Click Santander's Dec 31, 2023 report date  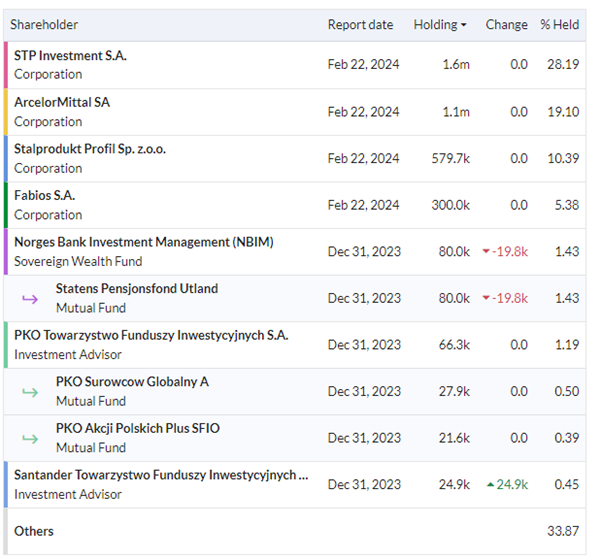(364, 485)
